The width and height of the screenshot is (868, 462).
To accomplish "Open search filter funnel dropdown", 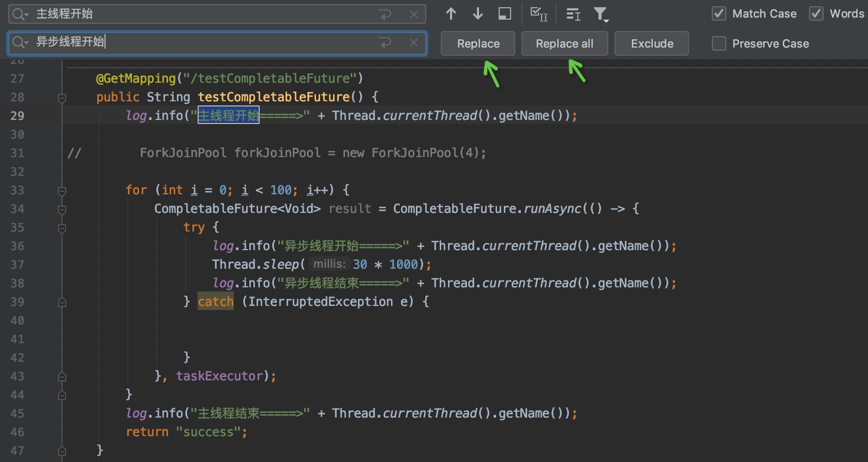I will (601, 14).
